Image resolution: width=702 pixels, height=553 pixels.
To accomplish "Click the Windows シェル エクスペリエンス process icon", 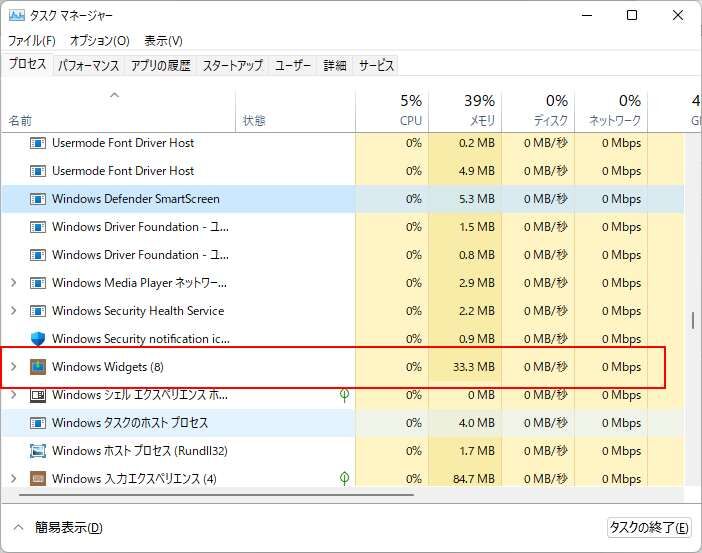I will [x=38, y=395].
